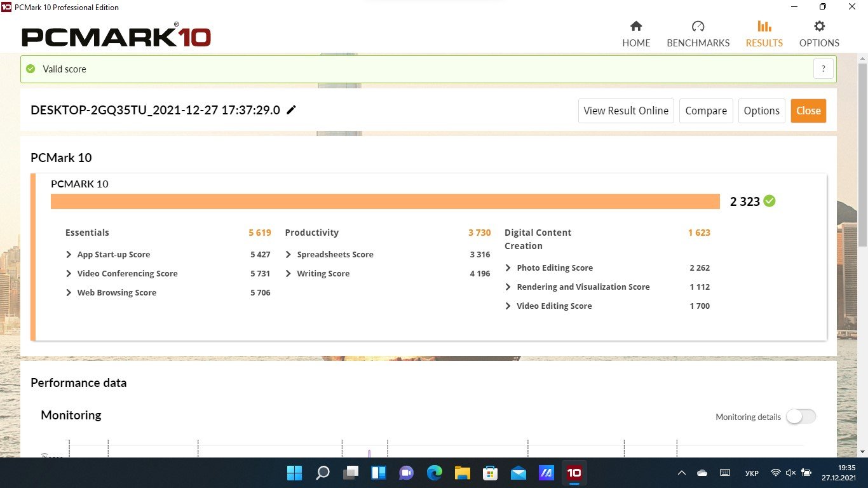Open taskbar Search

point(322,473)
